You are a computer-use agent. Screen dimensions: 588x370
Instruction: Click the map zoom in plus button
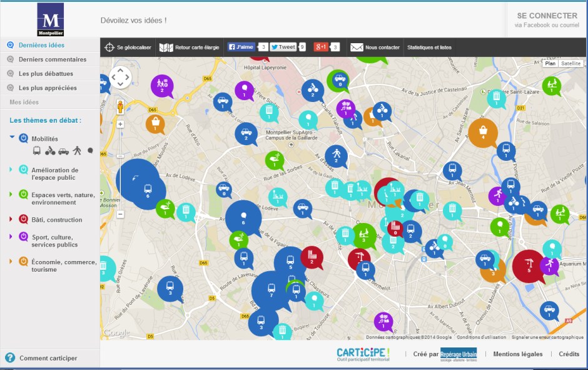tap(120, 124)
